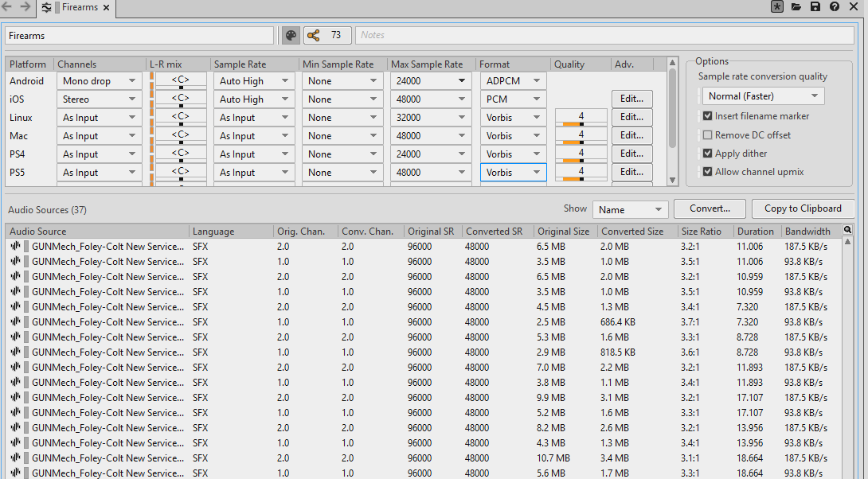
Task: Open Android Channels dropdown showing Mono drop
Action: pyautogui.click(x=100, y=81)
